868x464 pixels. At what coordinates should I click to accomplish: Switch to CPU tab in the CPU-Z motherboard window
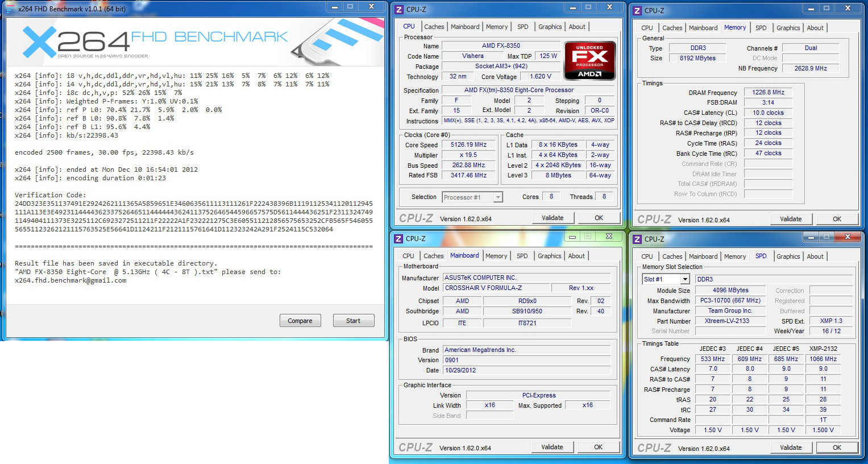click(x=409, y=256)
